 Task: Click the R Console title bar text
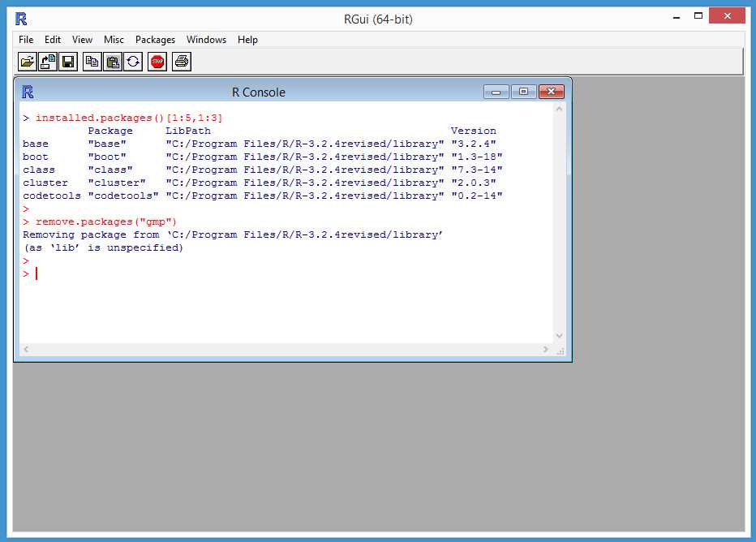(259, 92)
